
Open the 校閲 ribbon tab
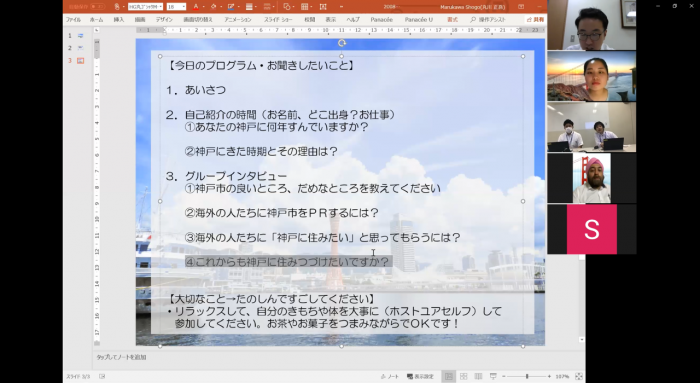point(310,20)
